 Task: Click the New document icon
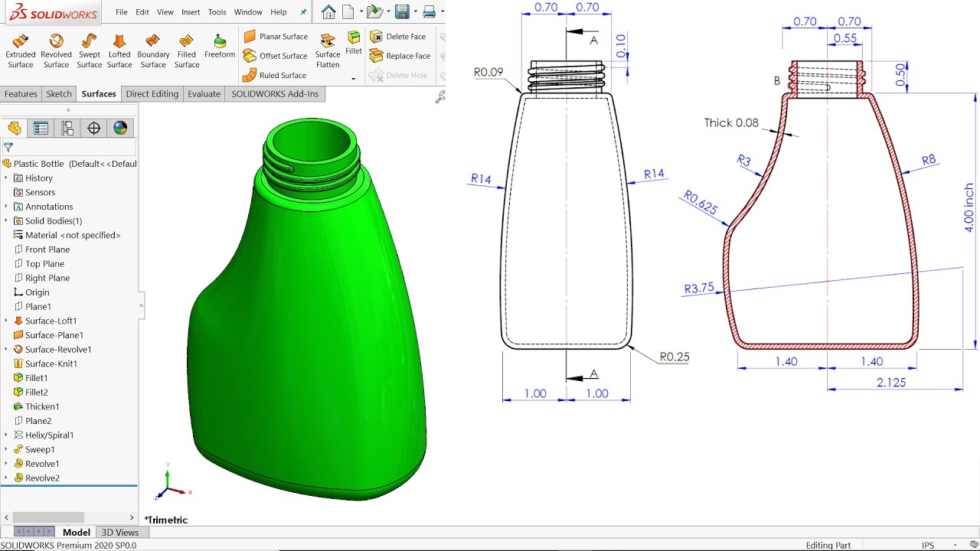(348, 11)
